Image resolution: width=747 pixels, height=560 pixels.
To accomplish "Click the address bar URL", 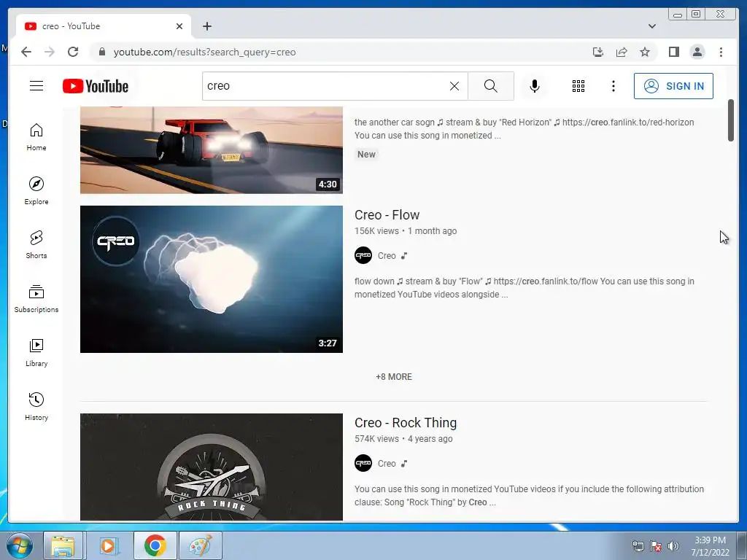I will tap(204, 52).
